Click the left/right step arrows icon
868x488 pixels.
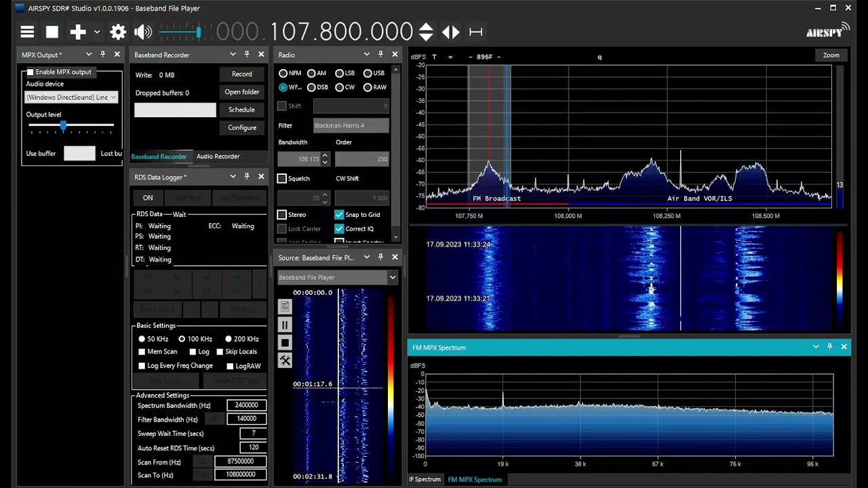[451, 32]
